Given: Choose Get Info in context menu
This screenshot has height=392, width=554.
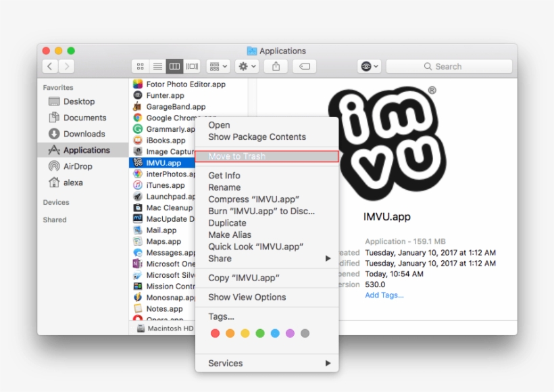Looking at the screenshot, I should pyautogui.click(x=267, y=176).
